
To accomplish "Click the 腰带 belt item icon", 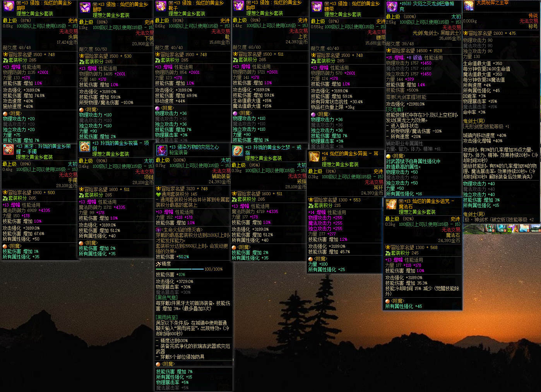I will point(317,7).
